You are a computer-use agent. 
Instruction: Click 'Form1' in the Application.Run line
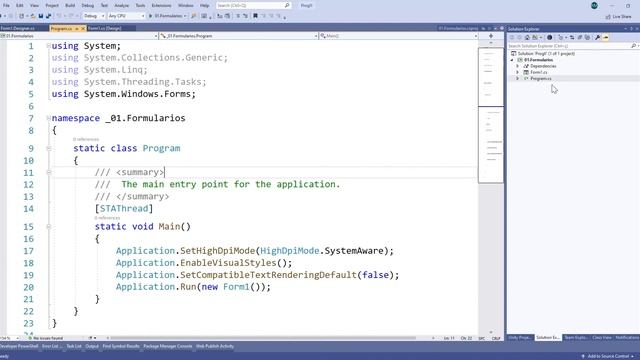point(236,287)
